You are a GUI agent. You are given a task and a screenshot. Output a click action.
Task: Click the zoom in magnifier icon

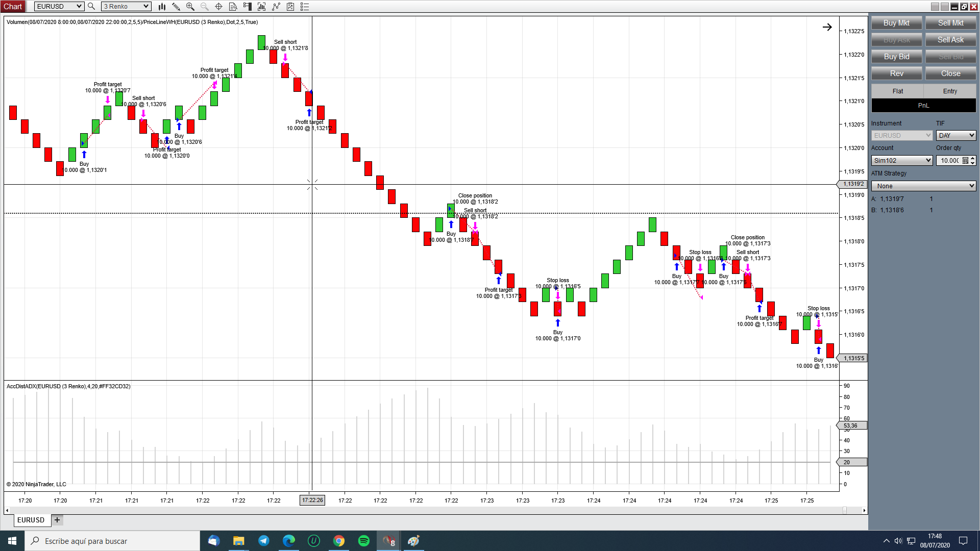click(x=190, y=7)
